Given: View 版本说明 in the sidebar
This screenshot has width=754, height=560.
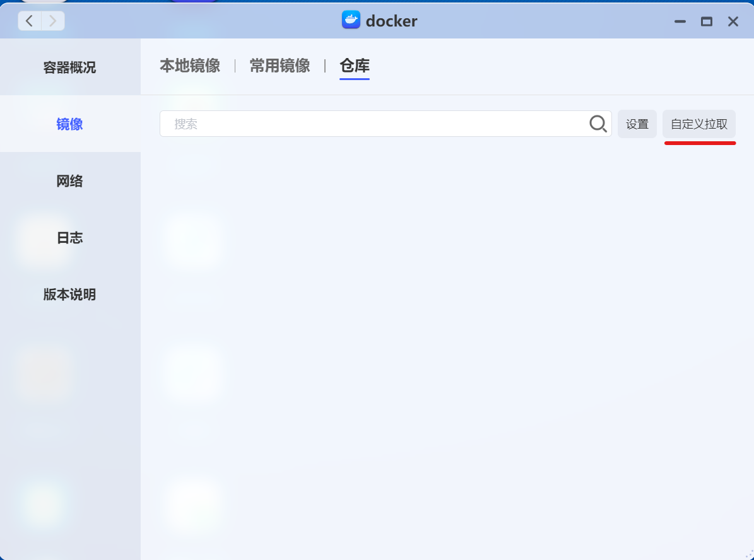Looking at the screenshot, I should (69, 295).
